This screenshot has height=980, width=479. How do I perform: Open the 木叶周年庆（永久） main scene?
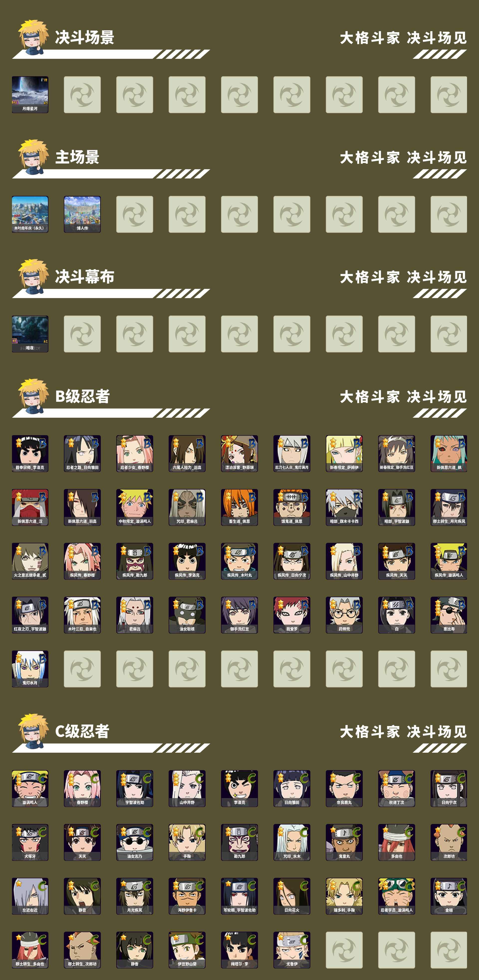point(30,214)
